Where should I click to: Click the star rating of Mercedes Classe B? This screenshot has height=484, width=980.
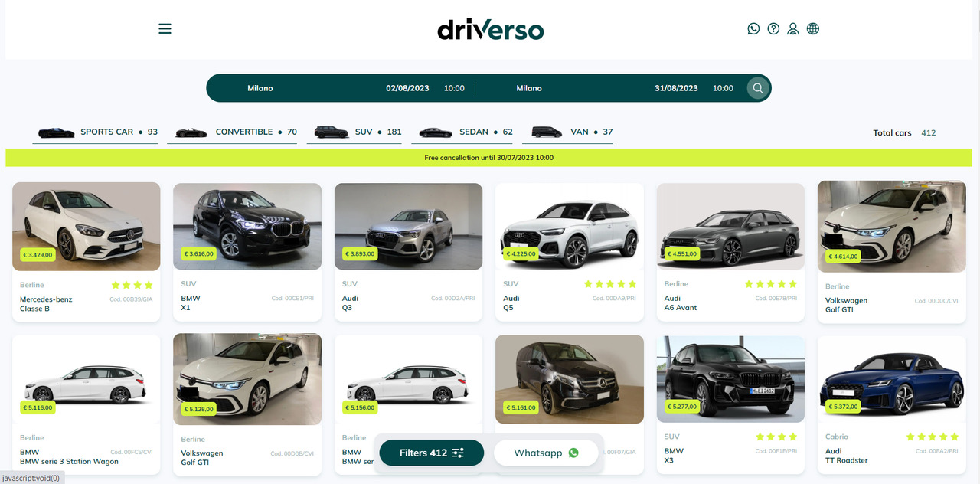(133, 285)
